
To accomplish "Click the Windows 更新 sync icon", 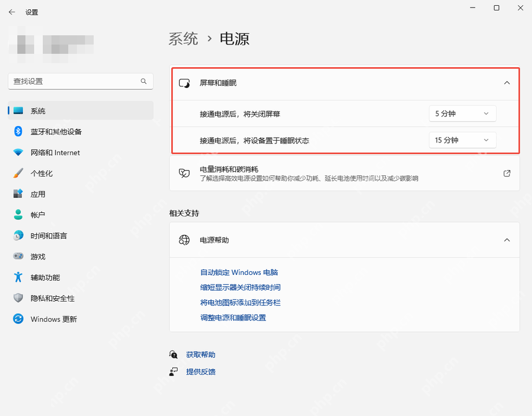I will (x=18, y=319).
